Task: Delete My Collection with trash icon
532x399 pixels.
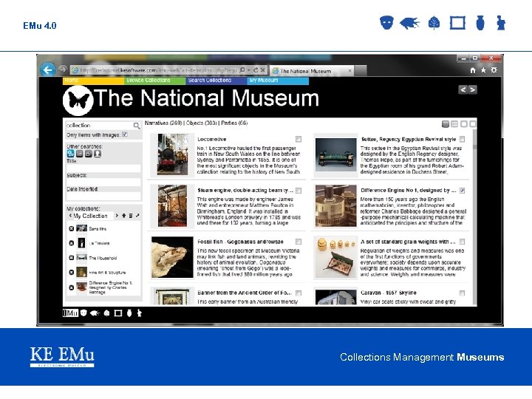Action: point(131,216)
